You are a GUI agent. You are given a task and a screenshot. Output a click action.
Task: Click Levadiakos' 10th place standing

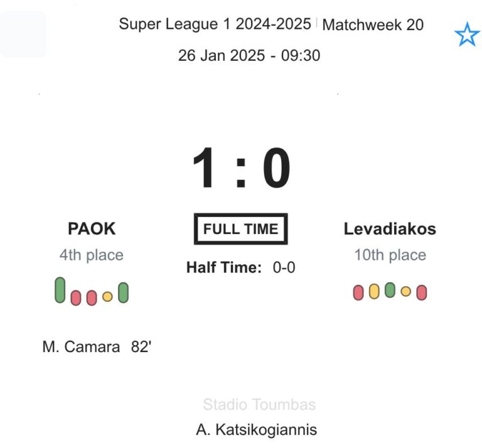tap(390, 255)
